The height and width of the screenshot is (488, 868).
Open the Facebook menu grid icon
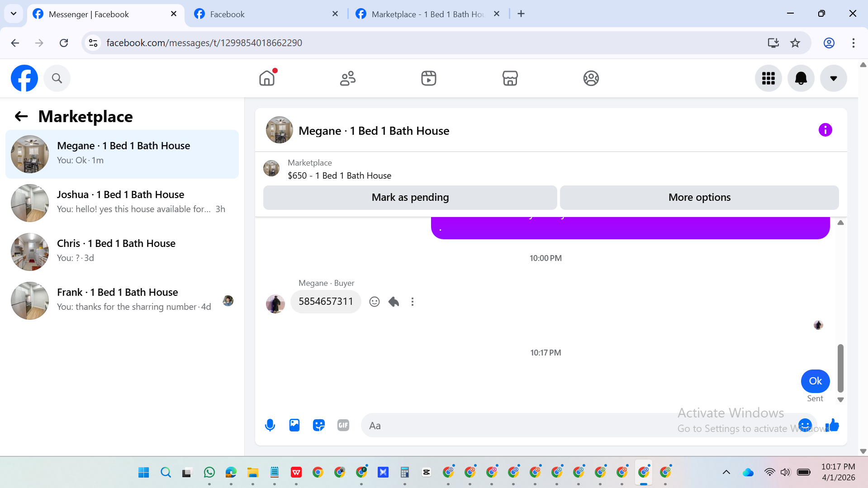(x=768, y=78)
